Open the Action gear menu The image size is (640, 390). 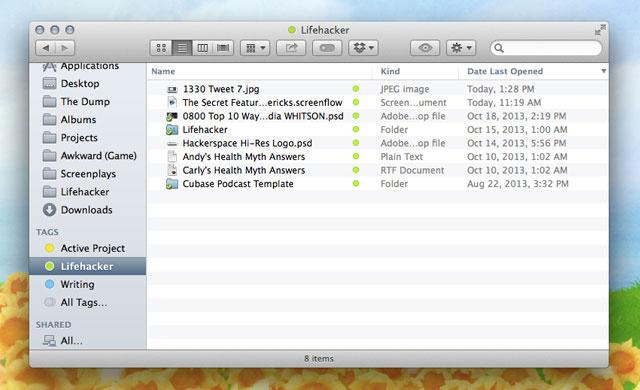461,48
